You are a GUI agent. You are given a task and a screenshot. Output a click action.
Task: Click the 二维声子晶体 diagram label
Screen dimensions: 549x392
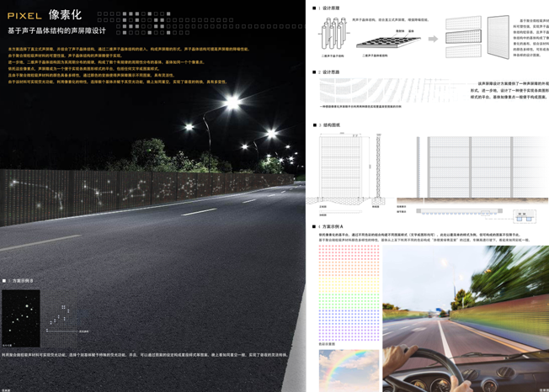pos(333,56)
